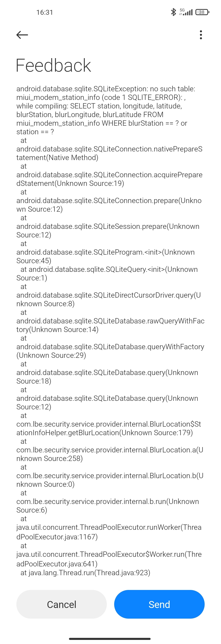Cancel the feedback report
This screenshot has width=221, height=644.
(x=62, y=604)
